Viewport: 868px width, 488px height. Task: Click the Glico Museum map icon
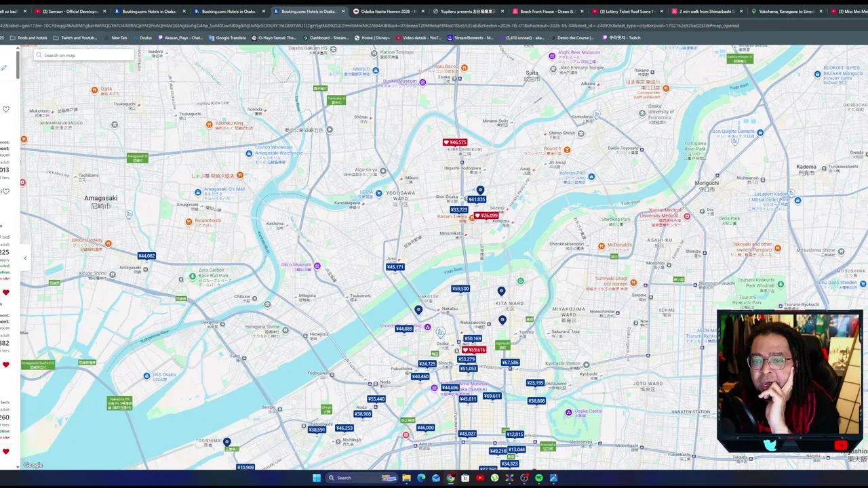[x=317, y=266]
